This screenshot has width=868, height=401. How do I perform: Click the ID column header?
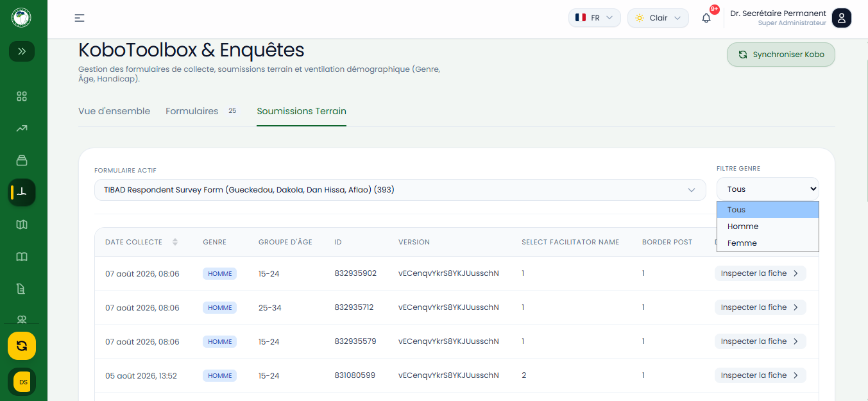338,242
